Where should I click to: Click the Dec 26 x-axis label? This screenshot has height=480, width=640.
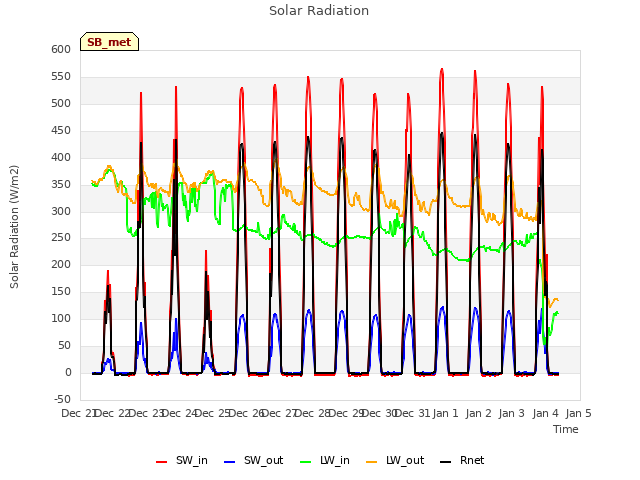(245, 413)
